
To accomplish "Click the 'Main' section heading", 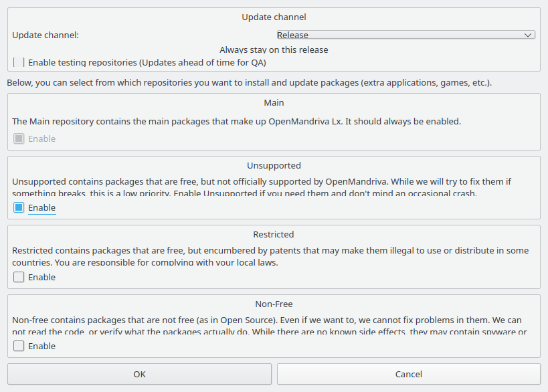I will 274,103.
